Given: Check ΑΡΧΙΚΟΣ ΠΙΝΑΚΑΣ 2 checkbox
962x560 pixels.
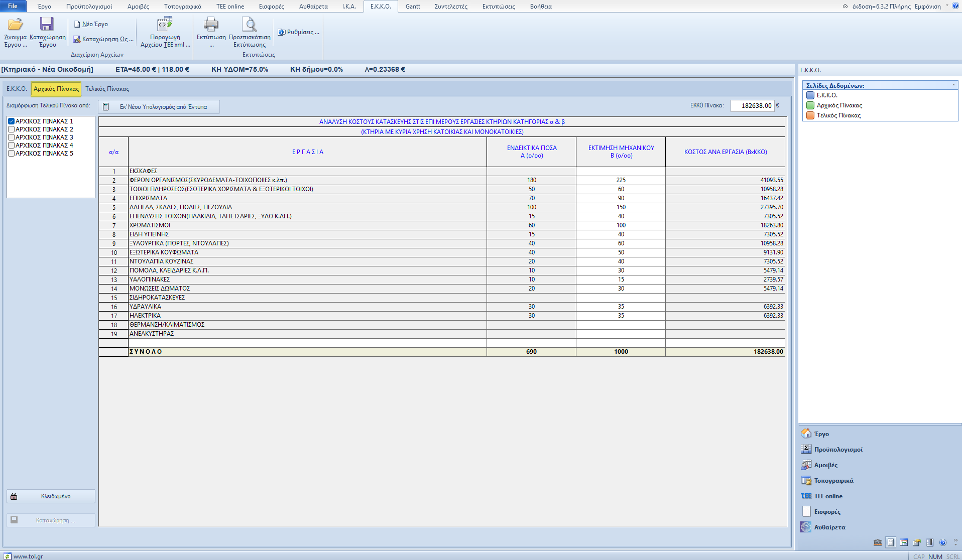Looking at the screenshot, I should click(x=11, y=129).
